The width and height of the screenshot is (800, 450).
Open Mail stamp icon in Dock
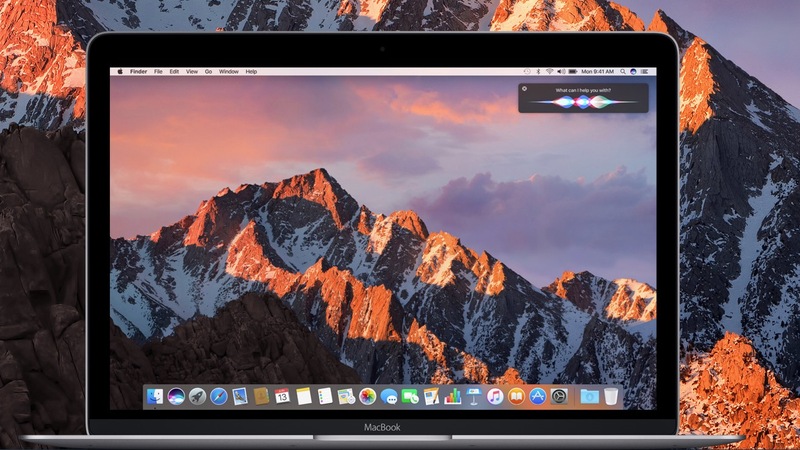240,396
